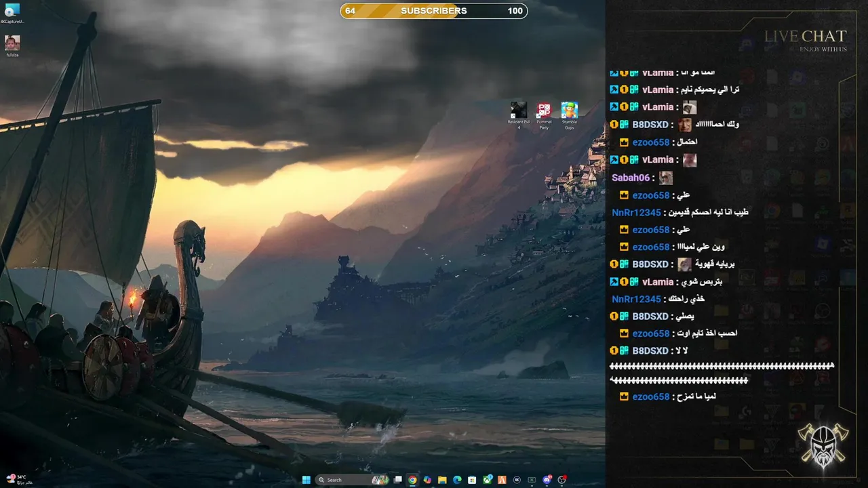Viewport: 868px width, 488px height.
Task: Click NnRr12345 username beside 'طيب انا ليه'
Action: click(636, 212)
